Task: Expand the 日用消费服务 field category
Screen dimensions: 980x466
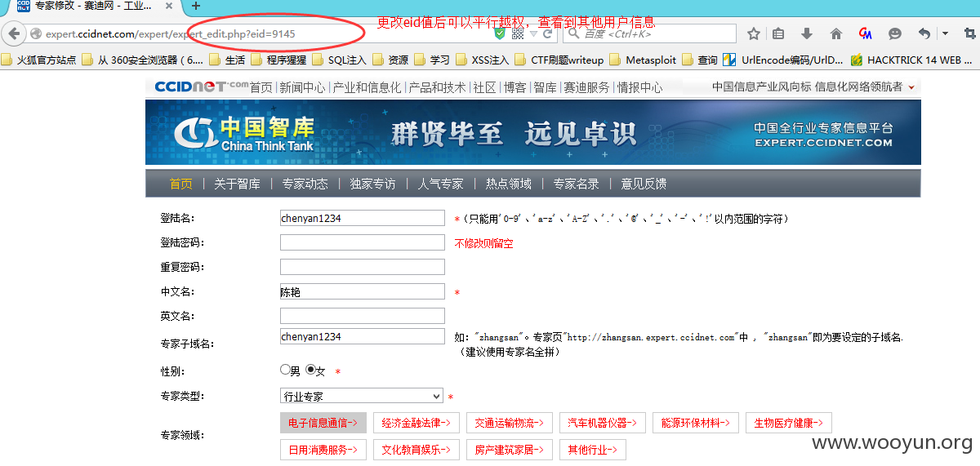Action: click(323, 450)
